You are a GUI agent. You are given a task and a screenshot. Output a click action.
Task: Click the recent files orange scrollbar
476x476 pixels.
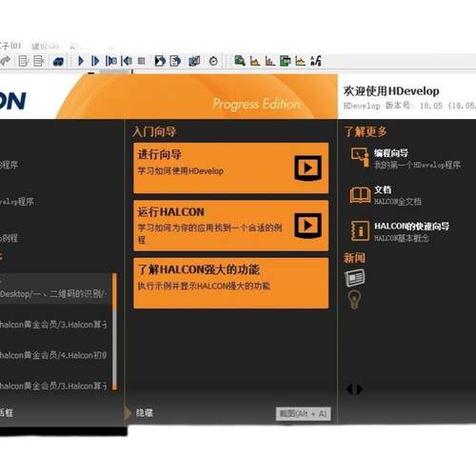tap(114, 331)
